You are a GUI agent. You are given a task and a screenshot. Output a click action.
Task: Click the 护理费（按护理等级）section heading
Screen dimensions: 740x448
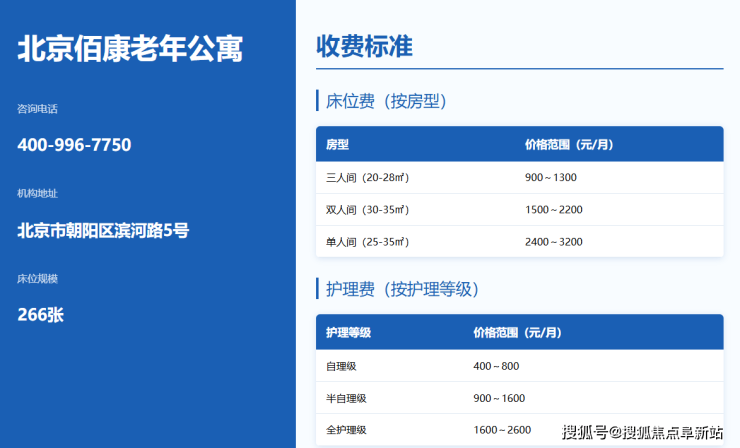pyautogui.click(x=402, y=289)
